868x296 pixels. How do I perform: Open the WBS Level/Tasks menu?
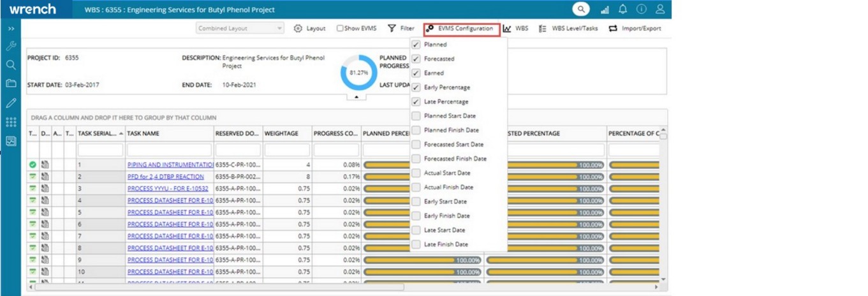tap(568, 29)
